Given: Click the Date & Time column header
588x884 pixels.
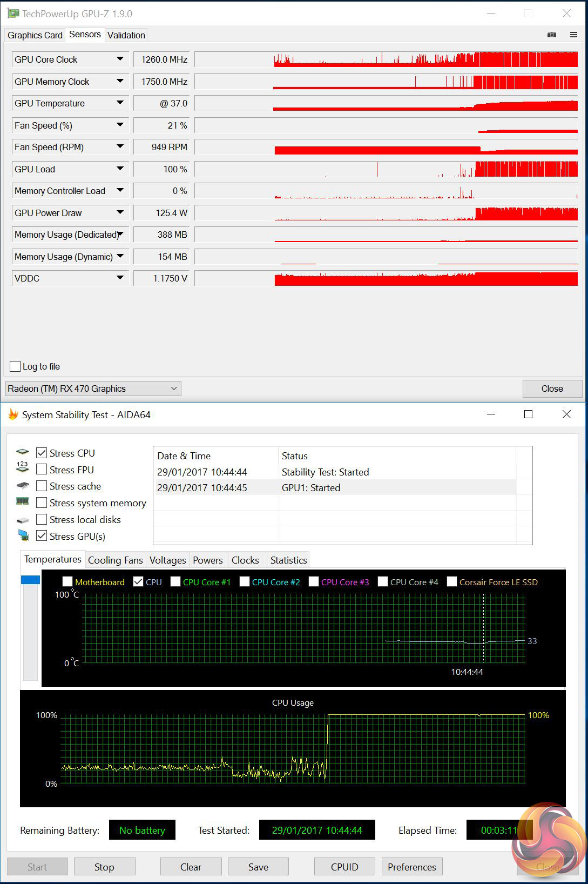Looking at the screenshot, I should pos(216,456).
